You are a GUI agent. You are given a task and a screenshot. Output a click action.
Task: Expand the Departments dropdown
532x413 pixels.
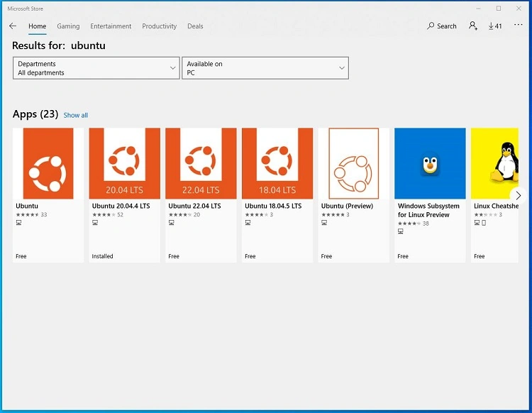(96, 68)
